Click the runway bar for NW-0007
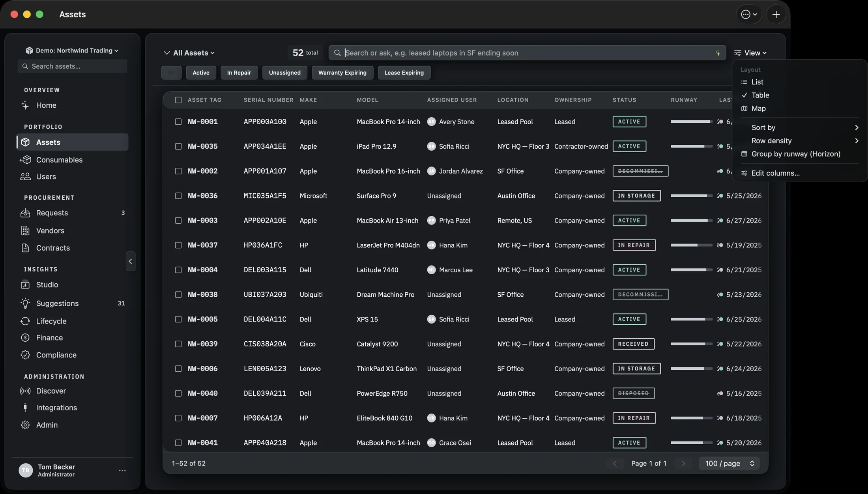The width and height of the screenshot is (868, 494). pos(691,418)
